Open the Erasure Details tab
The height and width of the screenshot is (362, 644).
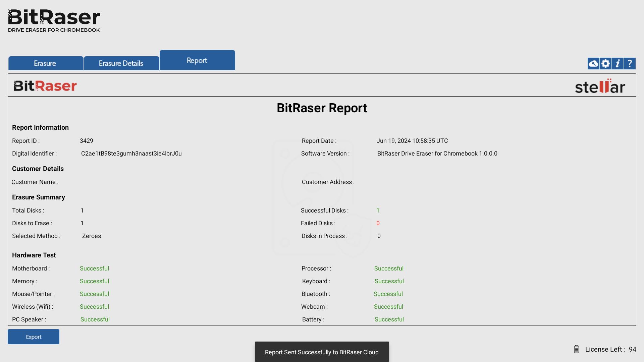(121, 63)
